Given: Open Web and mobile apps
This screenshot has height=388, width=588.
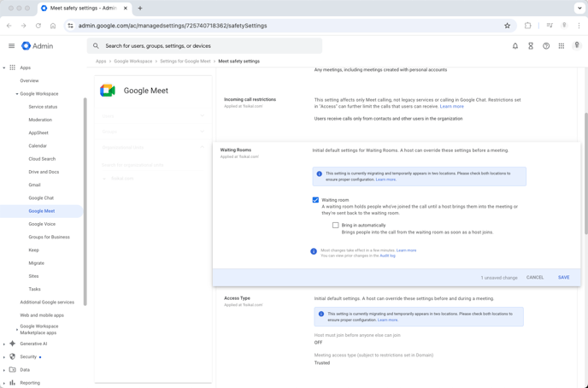Looking at the screenshot, I should [x=42, y=315].
